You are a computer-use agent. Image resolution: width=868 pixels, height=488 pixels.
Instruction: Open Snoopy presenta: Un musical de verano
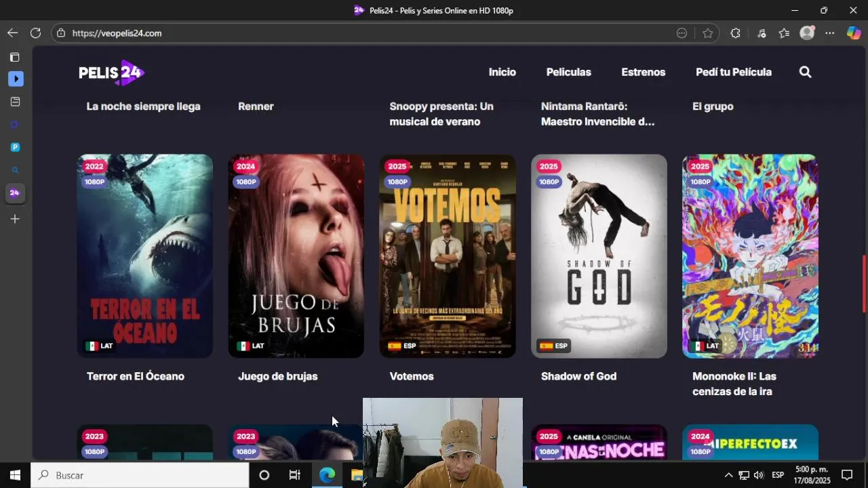pos(441,114)
